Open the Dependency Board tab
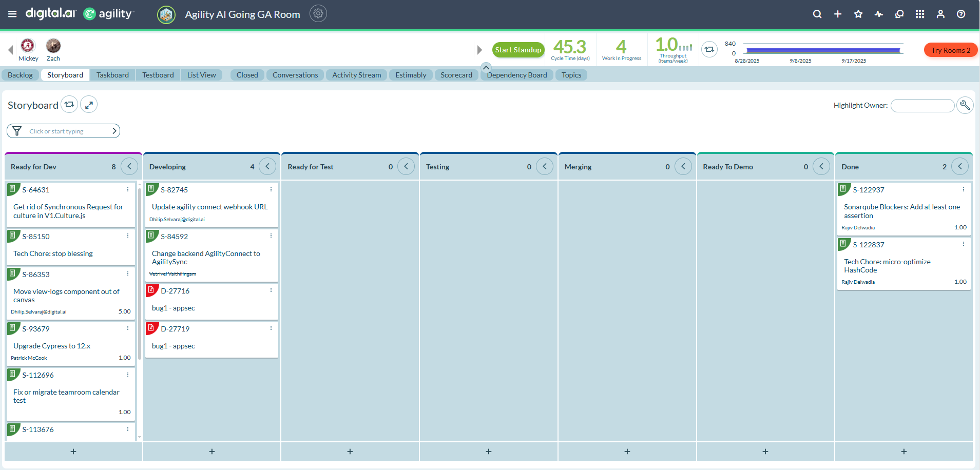Viewport: 980px width, 470px height. (516, 75)
